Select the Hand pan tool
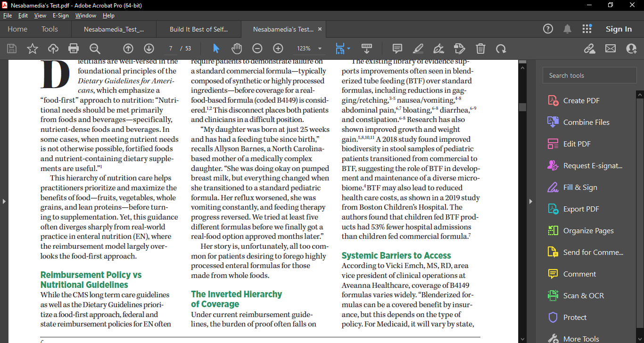644x343 pixels. pyautogui.click(x=236, y=49)
